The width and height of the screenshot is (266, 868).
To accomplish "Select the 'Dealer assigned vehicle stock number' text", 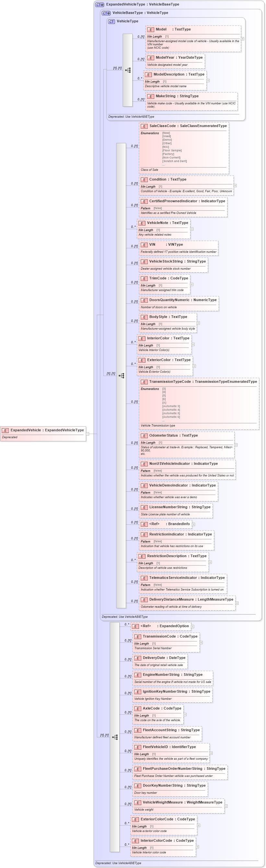I will [166, 269].
